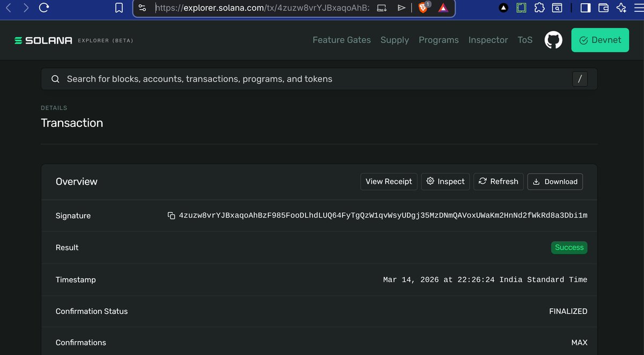Click the slash shortcut key hint
This screenshot has height=355, width=644.
coord(580,79)
